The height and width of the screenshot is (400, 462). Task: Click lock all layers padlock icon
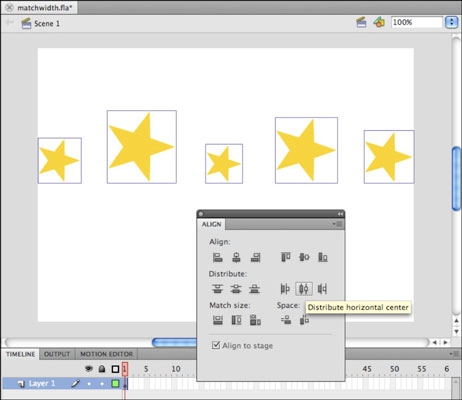coord(102,369)
